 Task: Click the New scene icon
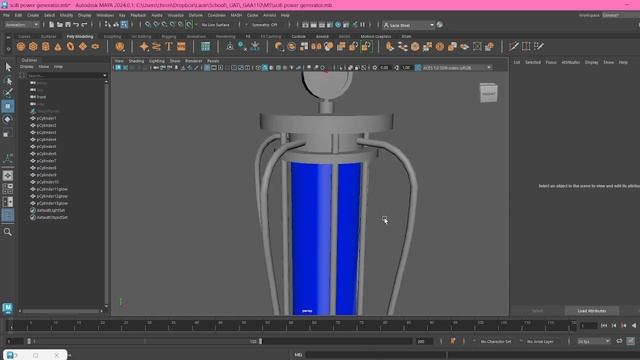tap(51, 25)
